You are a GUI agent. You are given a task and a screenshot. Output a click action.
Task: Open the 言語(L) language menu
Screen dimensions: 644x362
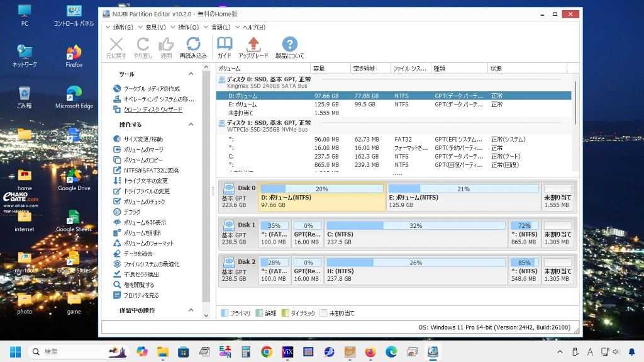220,27
